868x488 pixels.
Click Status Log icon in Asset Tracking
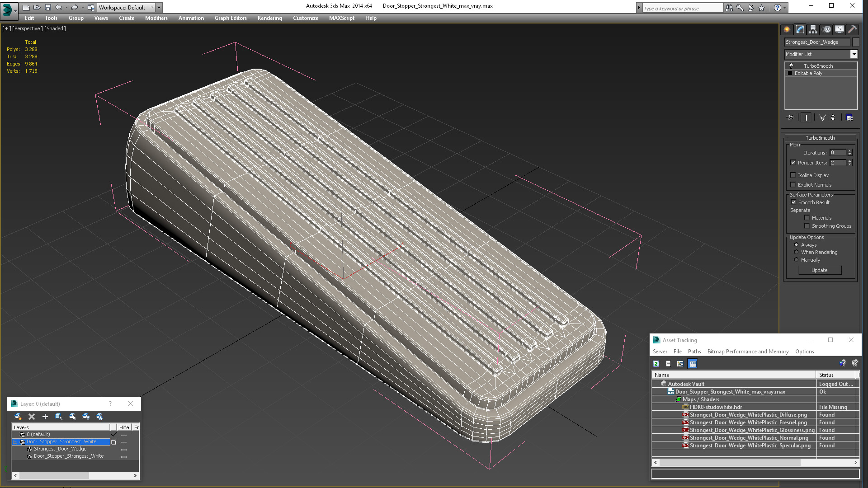pyautogui.click(x=668, y=364)
